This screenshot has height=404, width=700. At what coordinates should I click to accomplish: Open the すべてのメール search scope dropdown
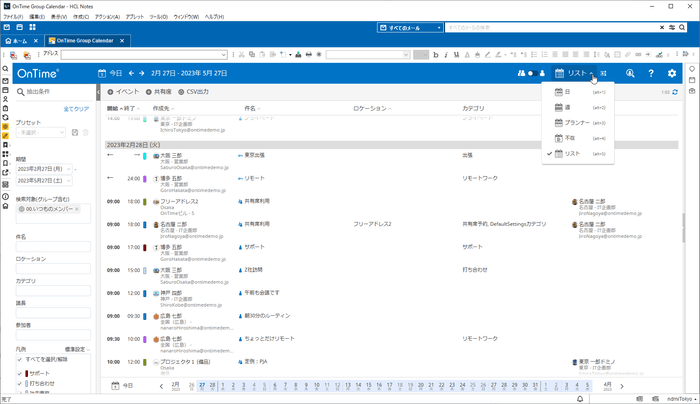point(408,27)
